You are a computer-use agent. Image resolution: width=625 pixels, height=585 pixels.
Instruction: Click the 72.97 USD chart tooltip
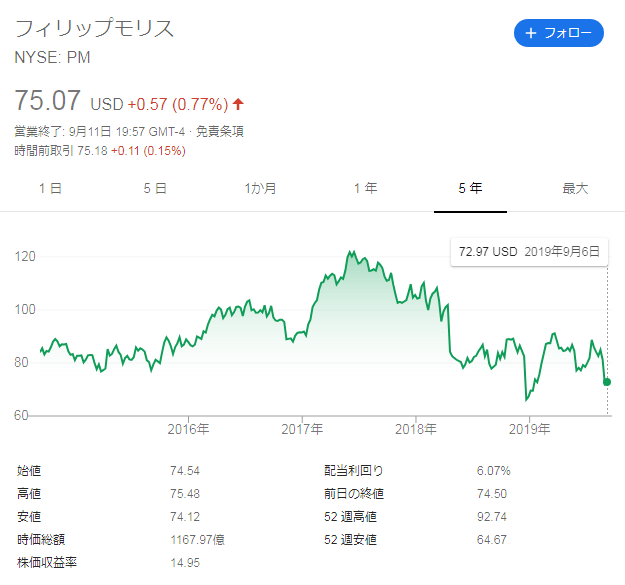tap(529, 252)
